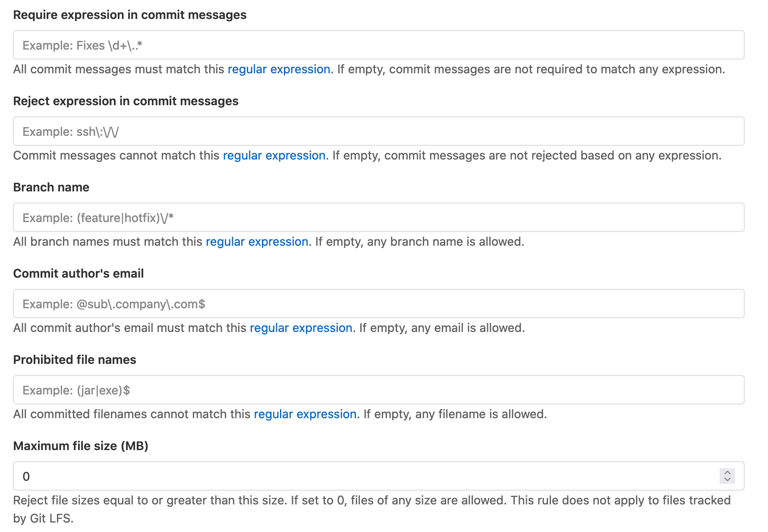Click the Commit author's email input field

(x=378, y=304)
